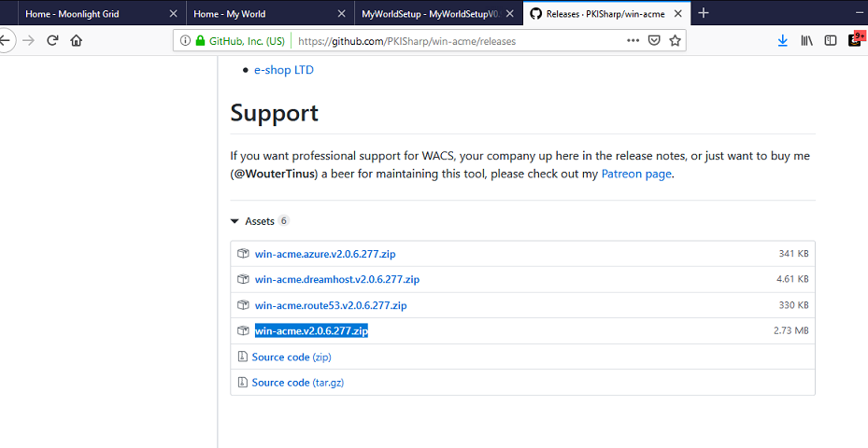Open a new browser tab
The image size is (868, 448).
704,13
